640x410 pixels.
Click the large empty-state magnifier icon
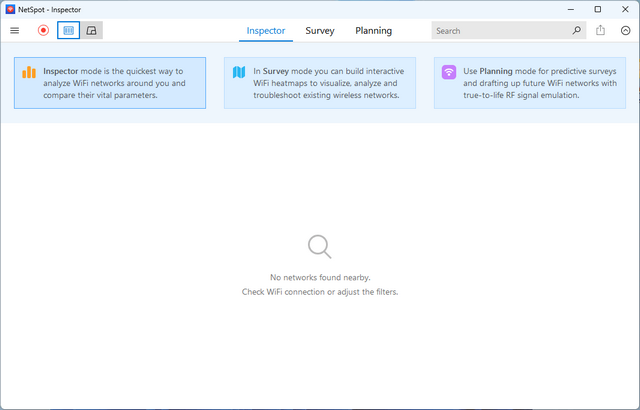coord(320,246)
